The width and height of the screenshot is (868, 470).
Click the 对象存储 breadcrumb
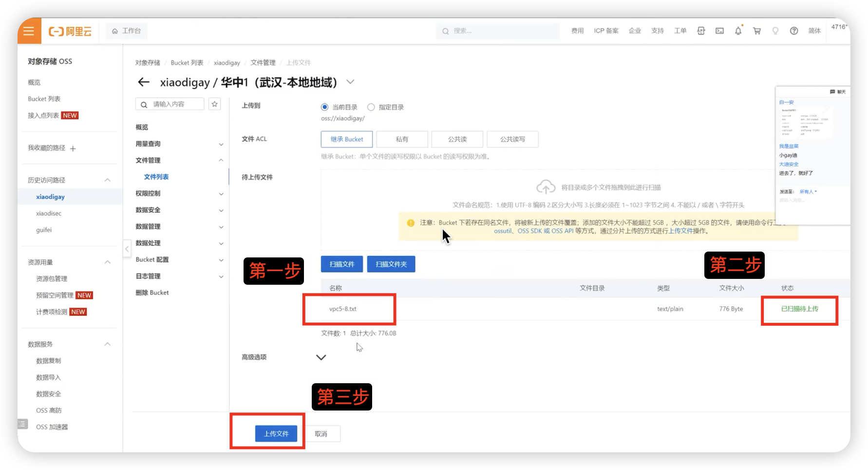pos(148,62)
